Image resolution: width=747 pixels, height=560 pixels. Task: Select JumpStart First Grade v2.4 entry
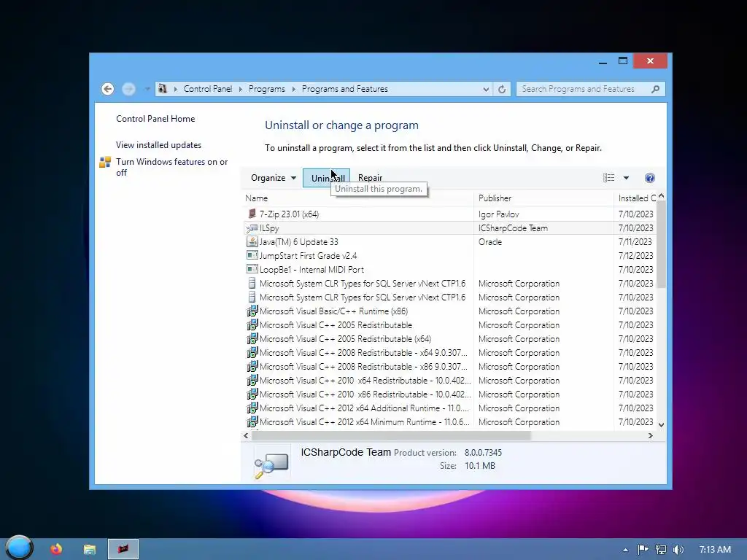click(x=309, y=256)
